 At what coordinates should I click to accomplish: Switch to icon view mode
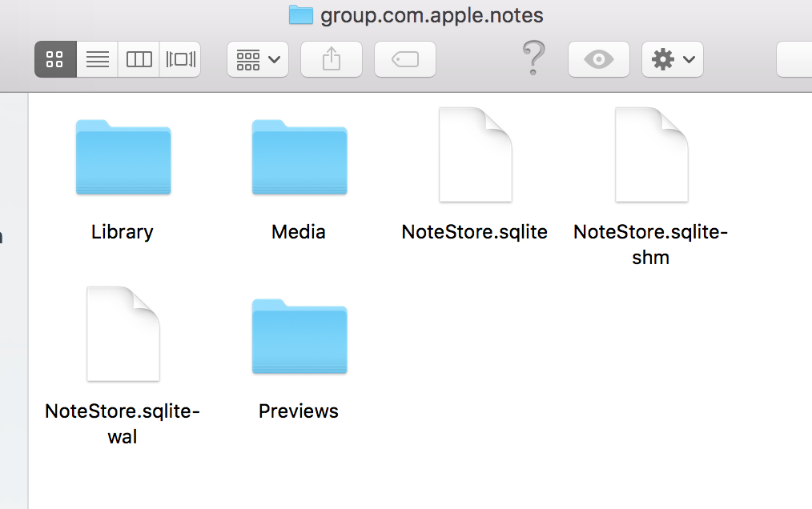click(55, 59)
